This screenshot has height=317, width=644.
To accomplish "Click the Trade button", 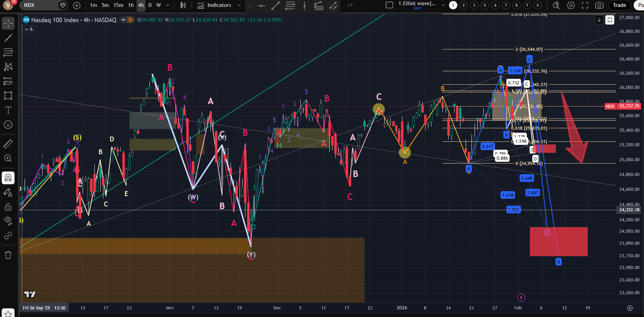I will tap(619, 5).
